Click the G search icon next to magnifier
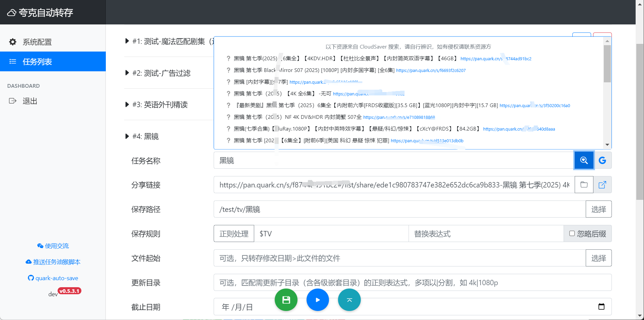 coord(602,160)
